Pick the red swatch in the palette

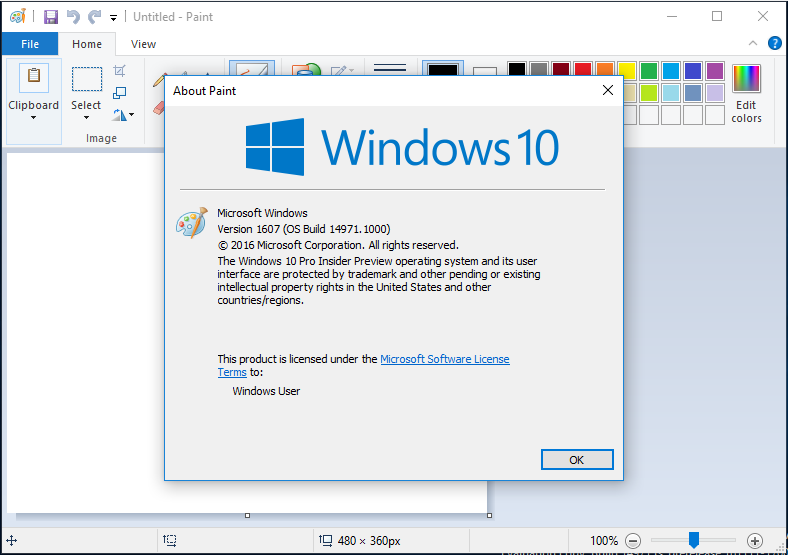pyautogui.click(x=583, y=70)
